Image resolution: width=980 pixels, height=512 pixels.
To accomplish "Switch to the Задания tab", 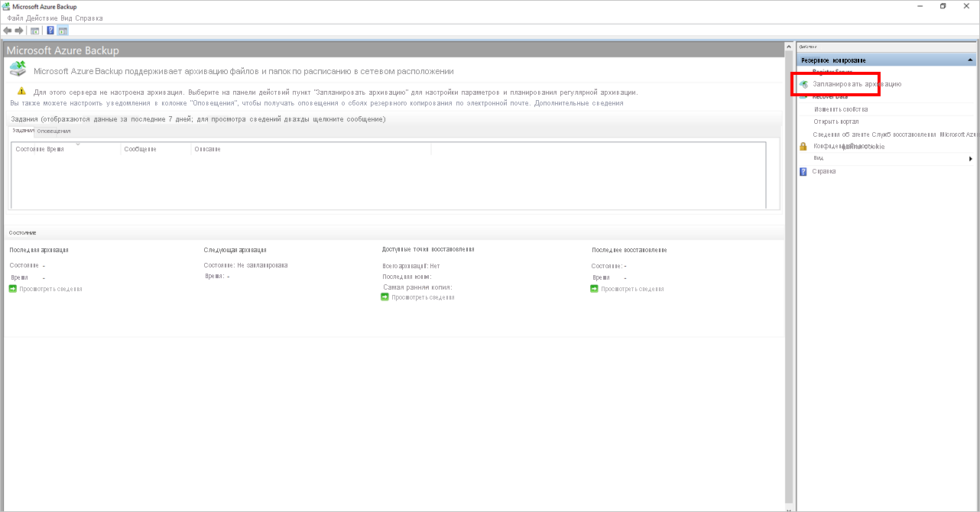I will tap(23, 131).
